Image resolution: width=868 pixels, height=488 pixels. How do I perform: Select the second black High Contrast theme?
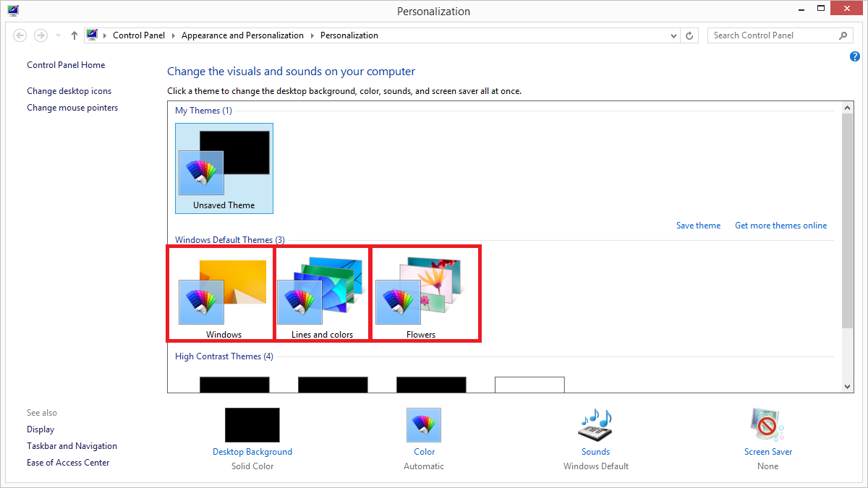coord(333,385)
